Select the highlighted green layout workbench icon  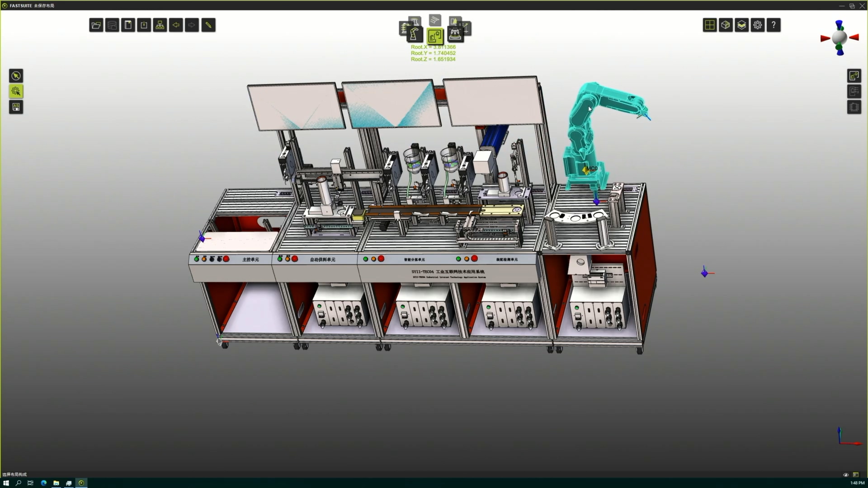pyautogui.click(x=434, y=36)
